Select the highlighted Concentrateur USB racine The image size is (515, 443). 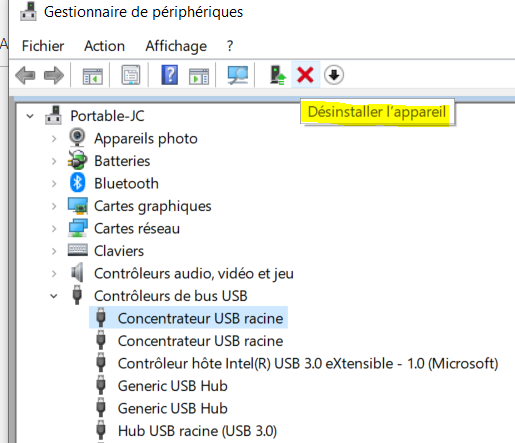pyautogui.click(x=200, y=318)
